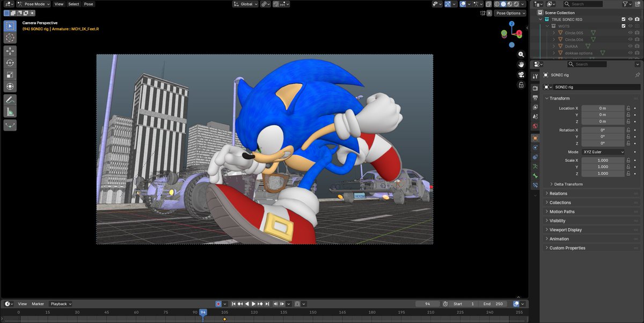Select the Scale tool
The image size is (644, 323).
point(10,75)
